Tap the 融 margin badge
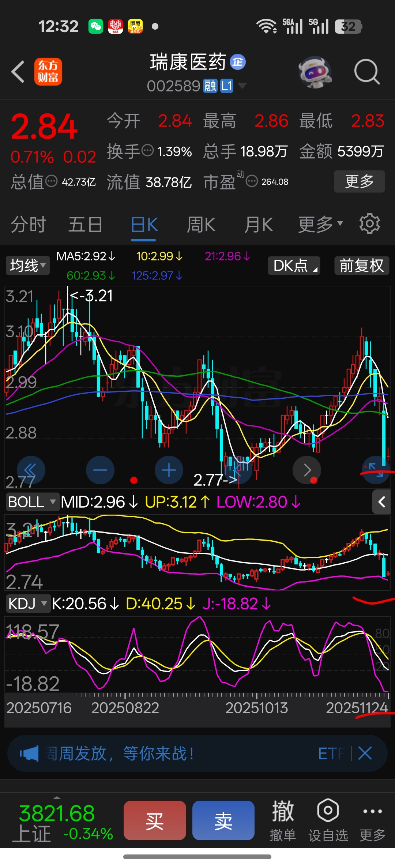The height and width of the screenshot is (868, 395). 210,86
